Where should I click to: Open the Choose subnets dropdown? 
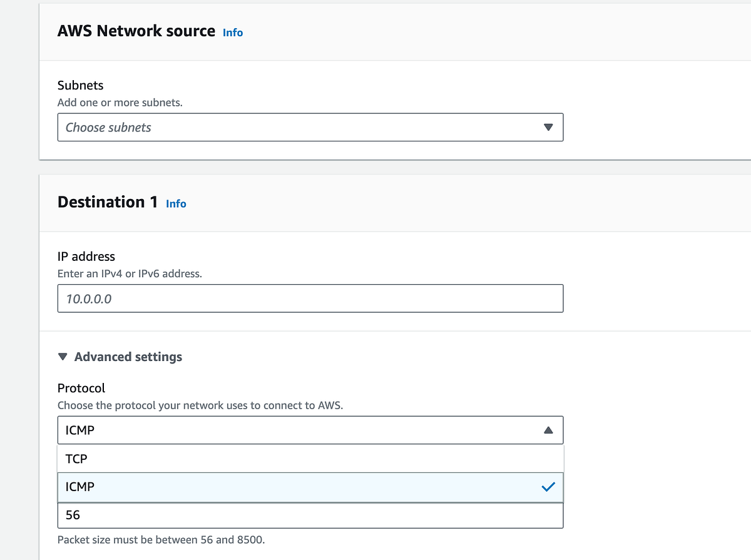[x=310, y=127]
